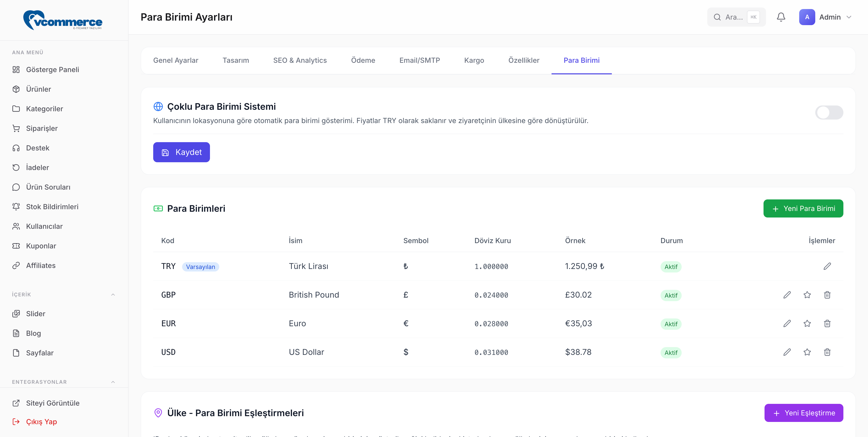
Task: Collapse the İÇERİK sidebar section
Action: pos(113,295)
